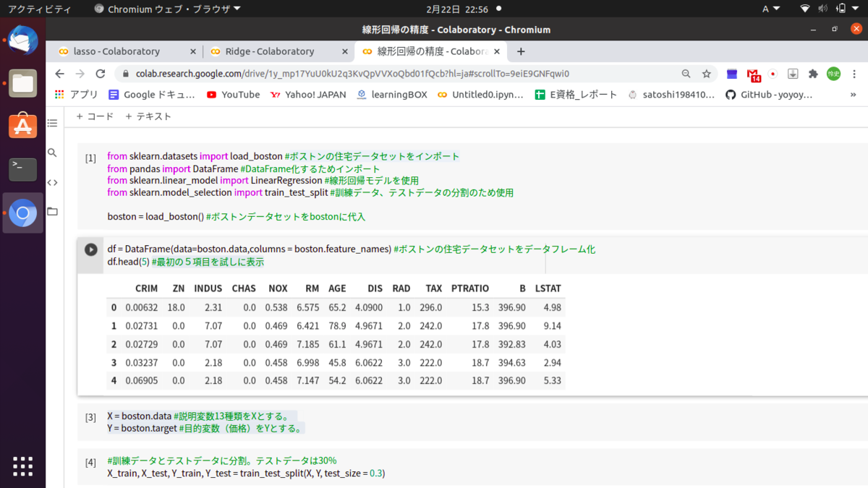Click the red dot recorder extension
Image resolution: width=868 pixels, height=488 pixels.
[773, 74]
